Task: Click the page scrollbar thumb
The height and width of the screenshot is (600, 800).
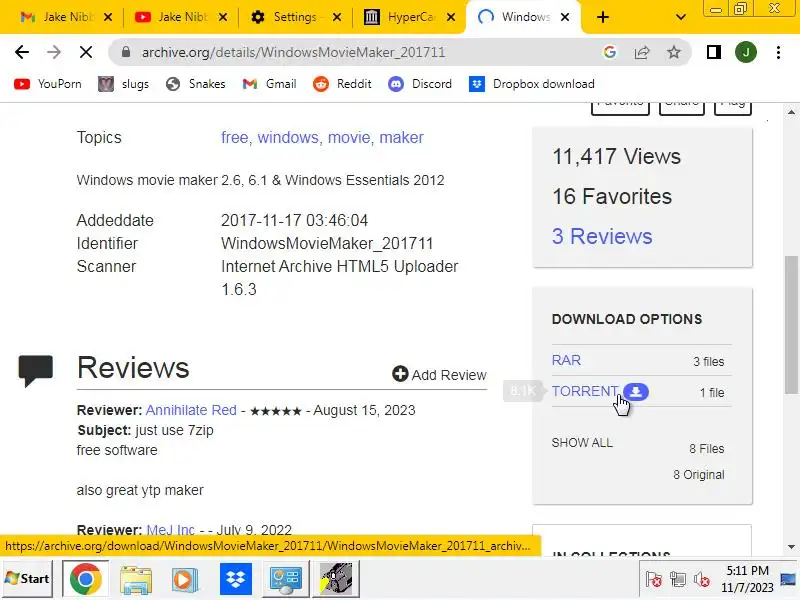Action: coord(791,325)
